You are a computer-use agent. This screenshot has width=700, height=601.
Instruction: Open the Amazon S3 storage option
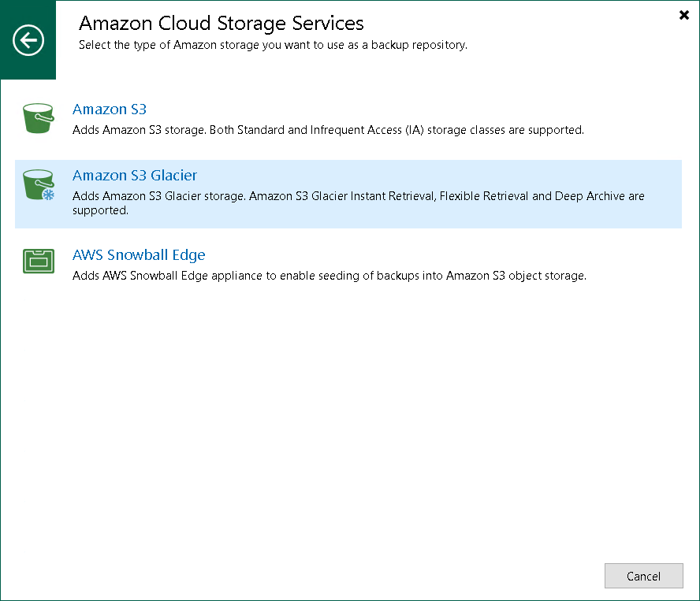109,109
